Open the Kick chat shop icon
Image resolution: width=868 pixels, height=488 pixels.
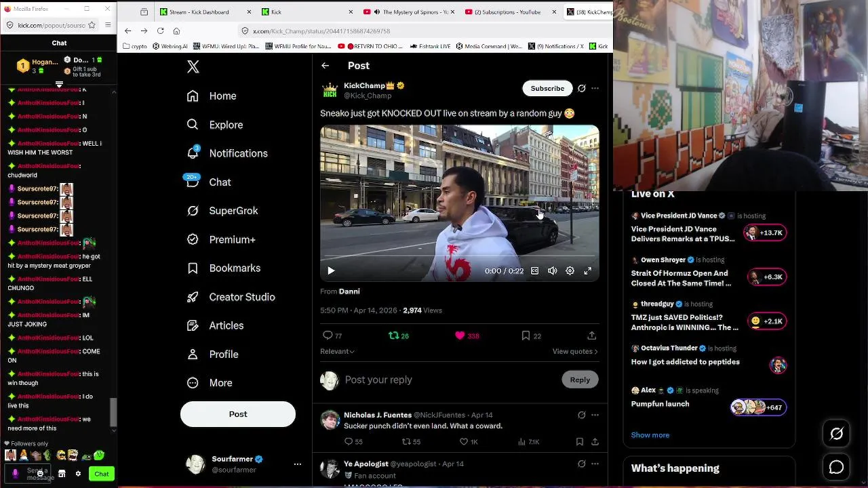point(62,474)
